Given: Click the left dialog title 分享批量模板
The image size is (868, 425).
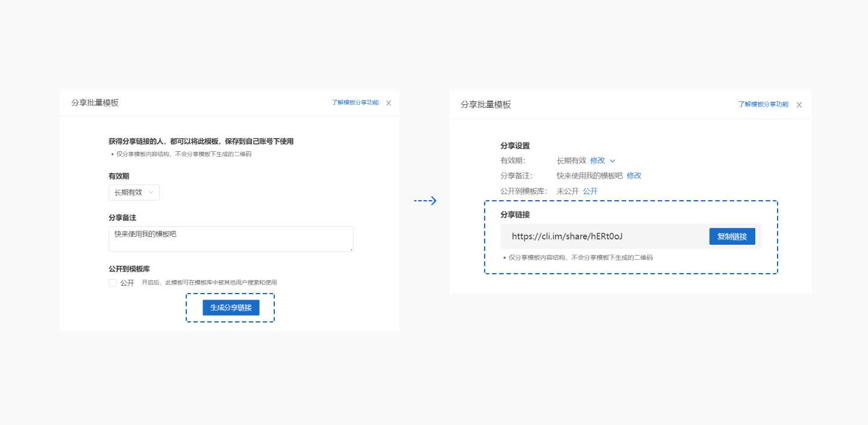Looking at the screenshot, I should pos(95,103).
